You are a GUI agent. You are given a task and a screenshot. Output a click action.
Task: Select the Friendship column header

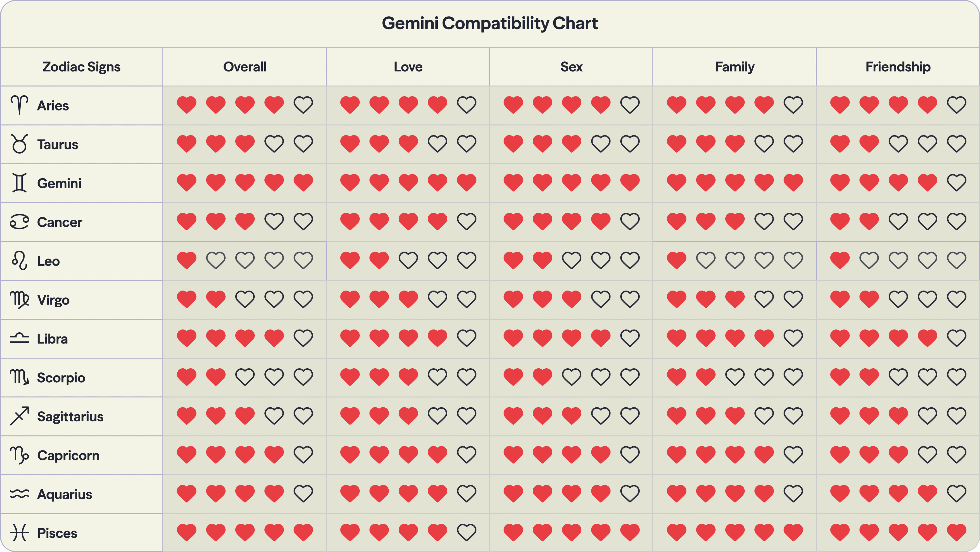(x=898, y=67)
